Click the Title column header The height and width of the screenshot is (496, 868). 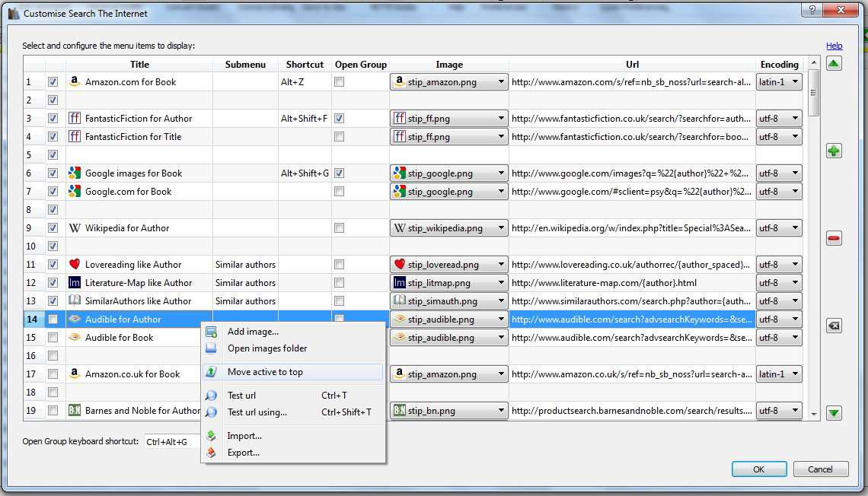139,64
